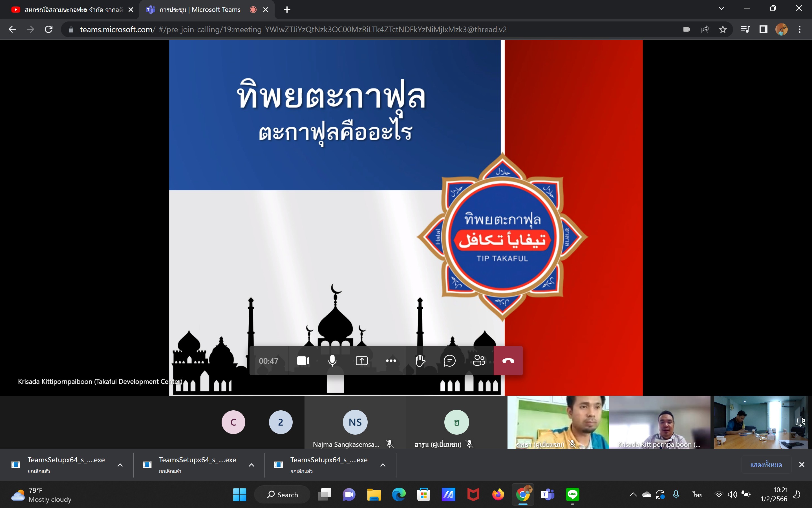Open More actions ellipsis menu
This screenshot has height=508, width=812.
pyautogui.click(x=391, y=361)
